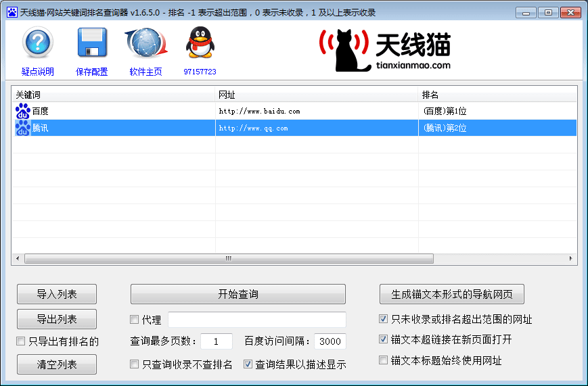
Task: Sort by the 网址 column header
Action: tap(317, 95)
